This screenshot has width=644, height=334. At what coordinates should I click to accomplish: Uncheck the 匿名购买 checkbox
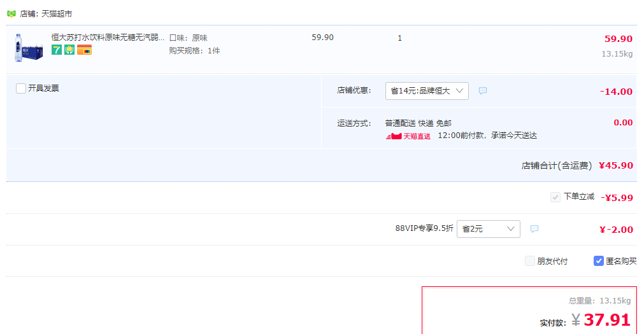click(598, 261)
